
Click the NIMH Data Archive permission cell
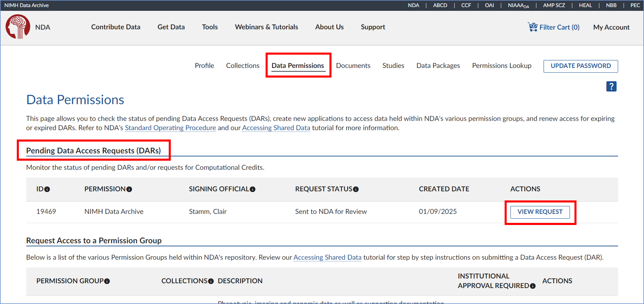[x=114, y=212]
